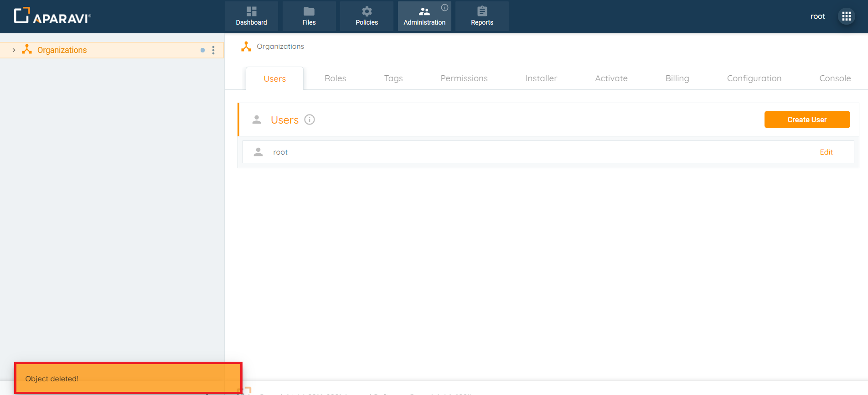Click info icon beside Users heading

pyautogui.click(x=310, y=120)
